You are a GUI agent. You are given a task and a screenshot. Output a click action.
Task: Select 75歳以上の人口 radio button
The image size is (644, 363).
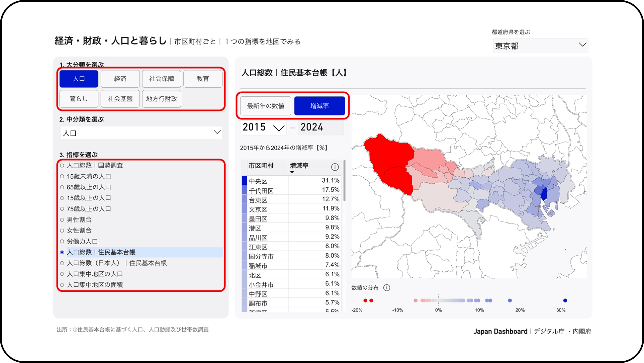tap(62, 209)
